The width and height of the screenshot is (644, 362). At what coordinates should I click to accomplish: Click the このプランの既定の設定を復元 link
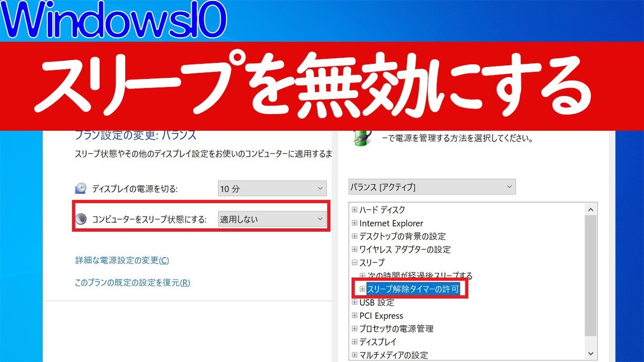coord(132,283)
